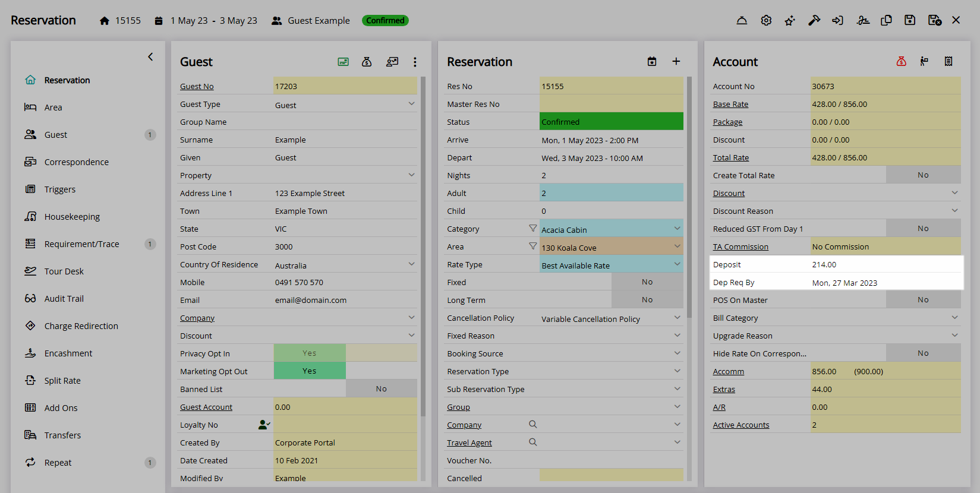The width and height of the screenshot is (980, 493).
Task: Click the service bell icon in the top toolbar
Action: tap(742, 20)
